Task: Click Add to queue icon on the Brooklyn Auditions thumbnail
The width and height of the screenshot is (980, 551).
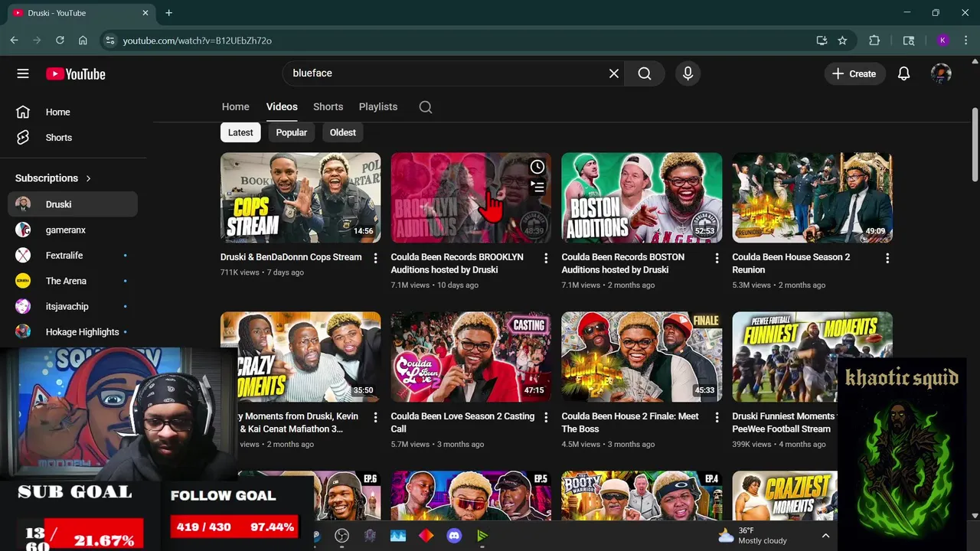Action: click(x=537, y=186)
